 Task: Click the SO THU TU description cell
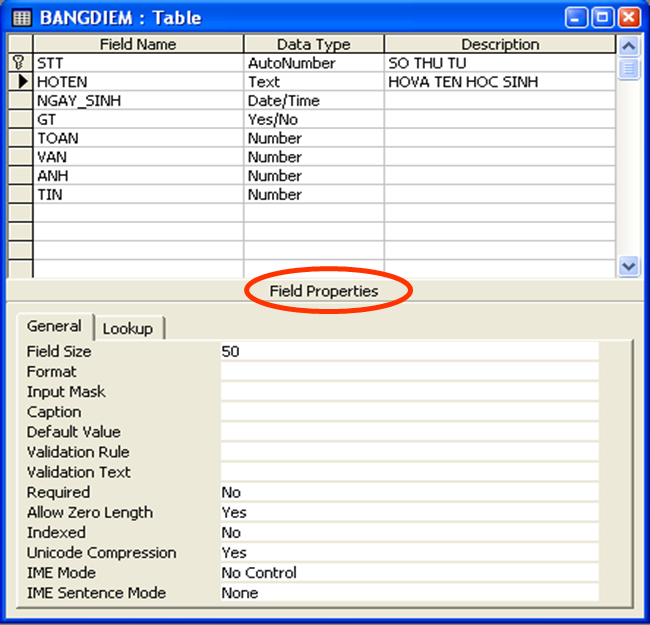500,63
